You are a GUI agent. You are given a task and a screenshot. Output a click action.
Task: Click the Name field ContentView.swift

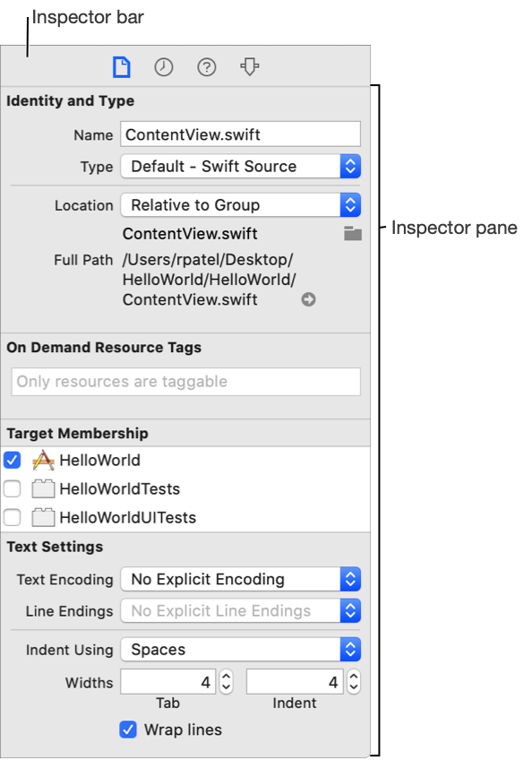coord(240,134)
